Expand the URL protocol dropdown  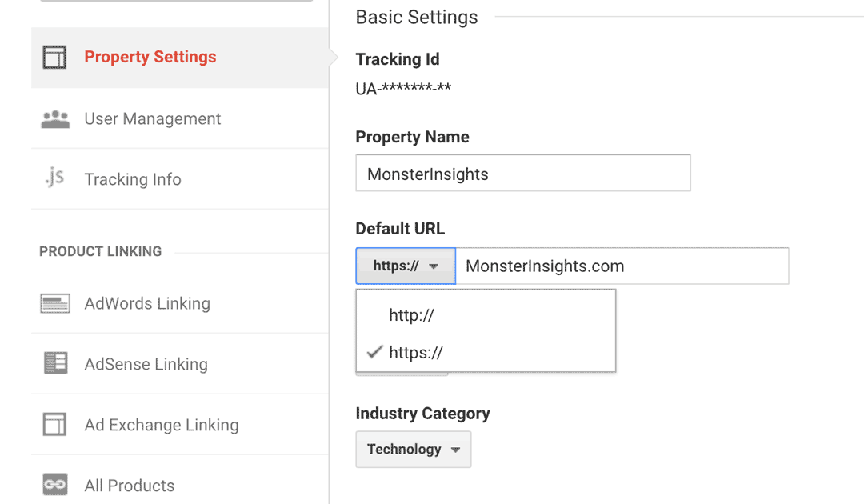405,266
